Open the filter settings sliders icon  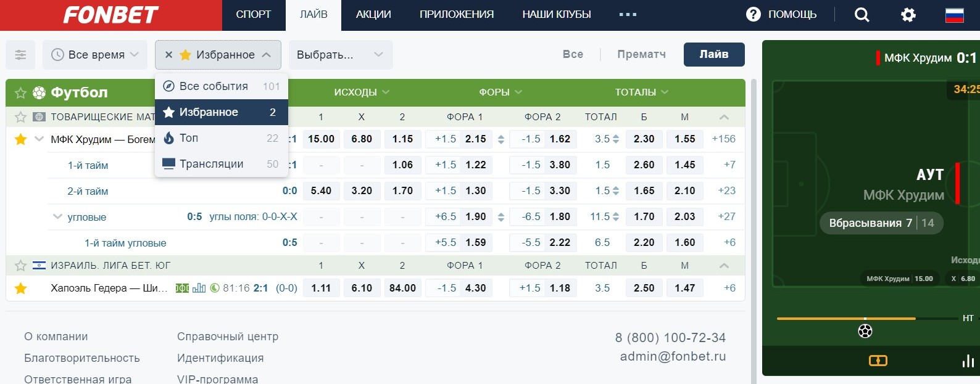20,55
